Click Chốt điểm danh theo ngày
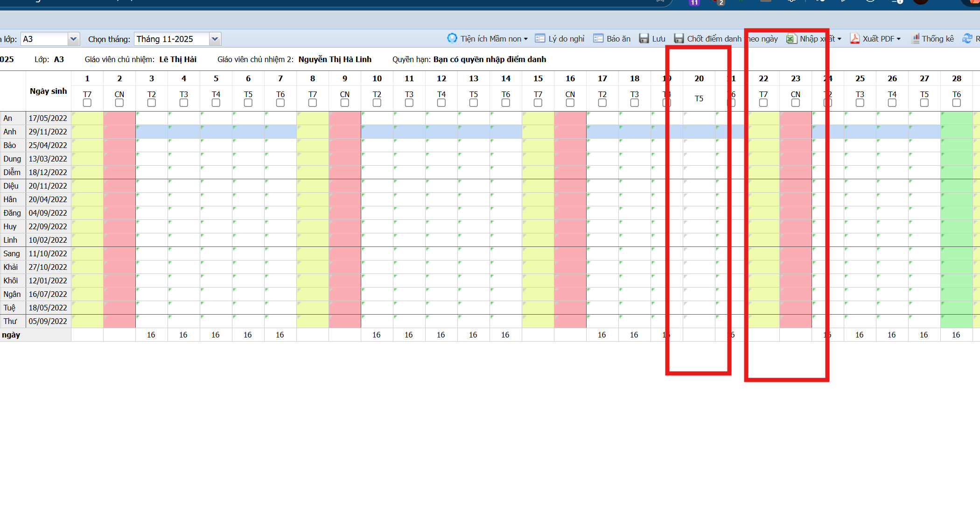Image resolution: width=980 pixels, height=506 pixels. click(726, 39)
